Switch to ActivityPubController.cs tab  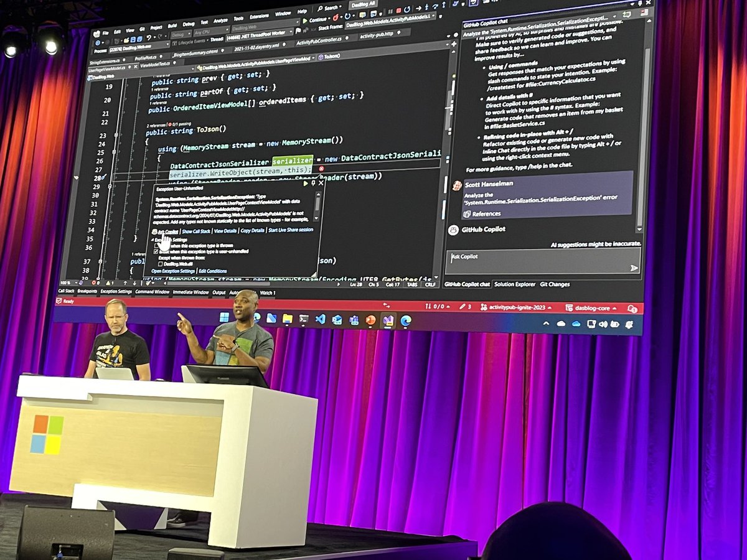(320, 42)
